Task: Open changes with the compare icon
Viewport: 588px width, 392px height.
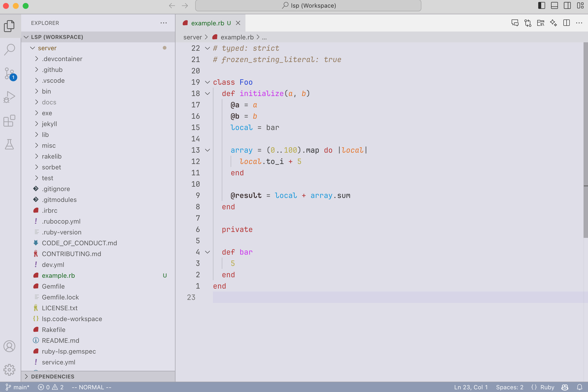Action: [x=528, y=23]
